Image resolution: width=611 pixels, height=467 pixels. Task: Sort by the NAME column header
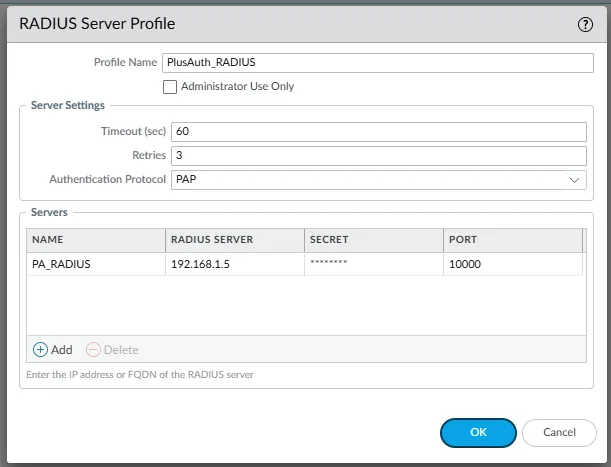[95, 240]
